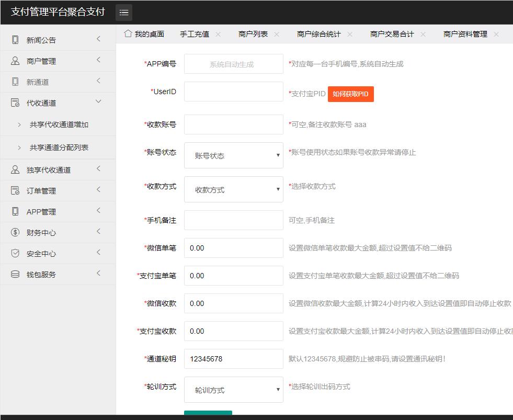The height and width of the screenshot is (420, 513).
Task: Click the hamburger menu toggle icon
Action: pos(124,13)
